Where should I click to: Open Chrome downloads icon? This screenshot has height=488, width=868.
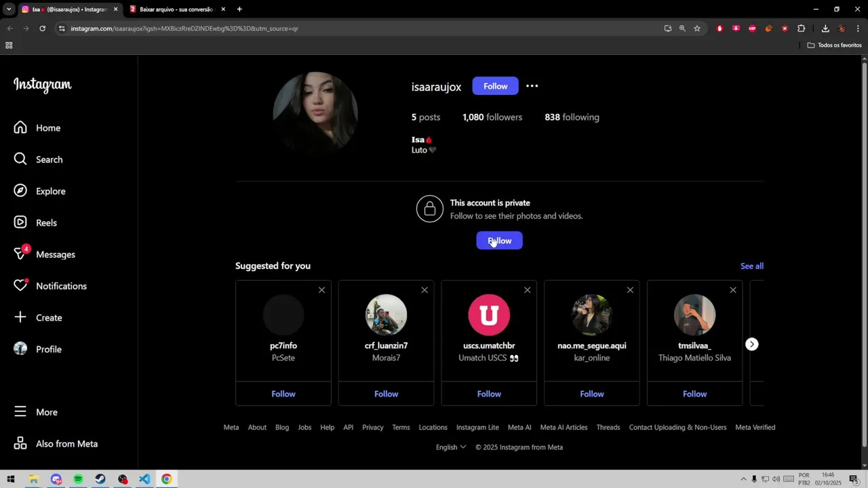(x=825, y=28)
